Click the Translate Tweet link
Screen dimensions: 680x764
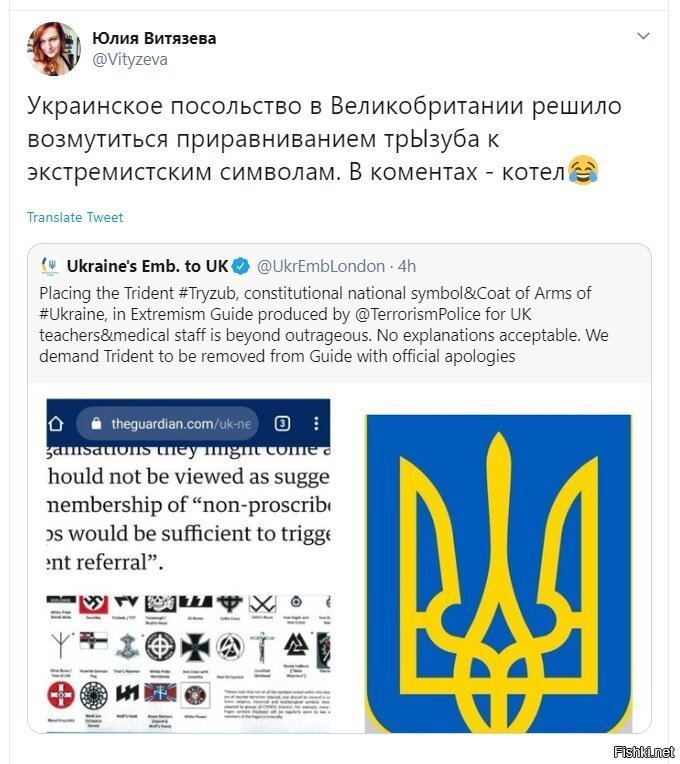click(x=75, y=217)
